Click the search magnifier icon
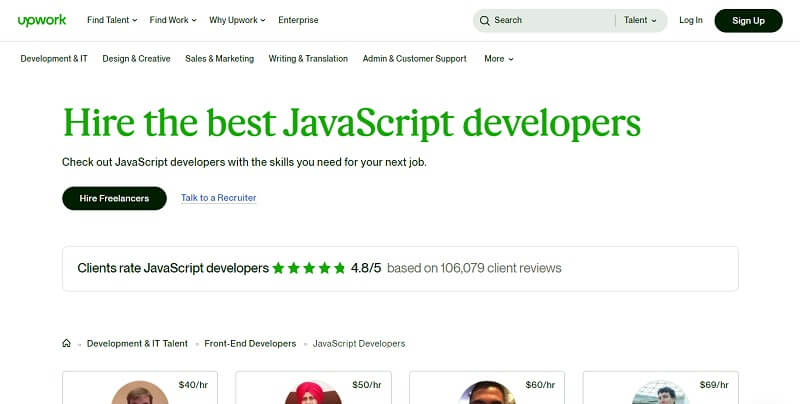 click(x=485, y=20)
